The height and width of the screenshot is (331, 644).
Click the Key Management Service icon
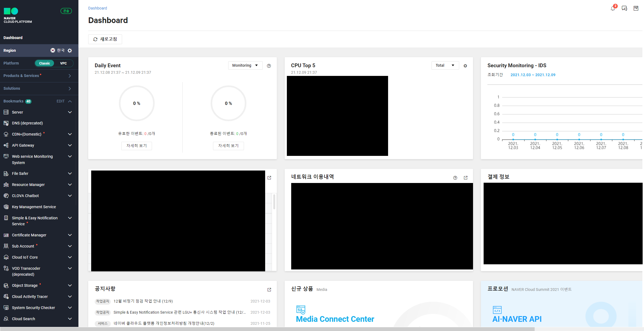pos(6,207)
